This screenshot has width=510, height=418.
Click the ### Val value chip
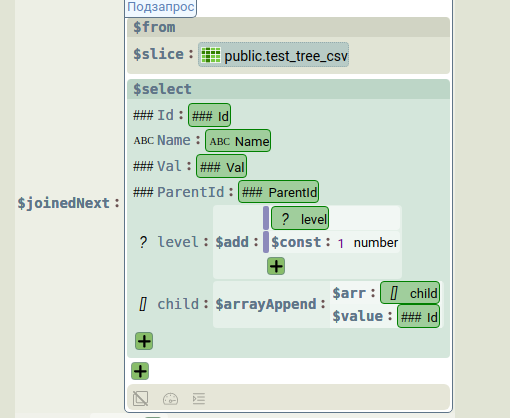[222, 166]
